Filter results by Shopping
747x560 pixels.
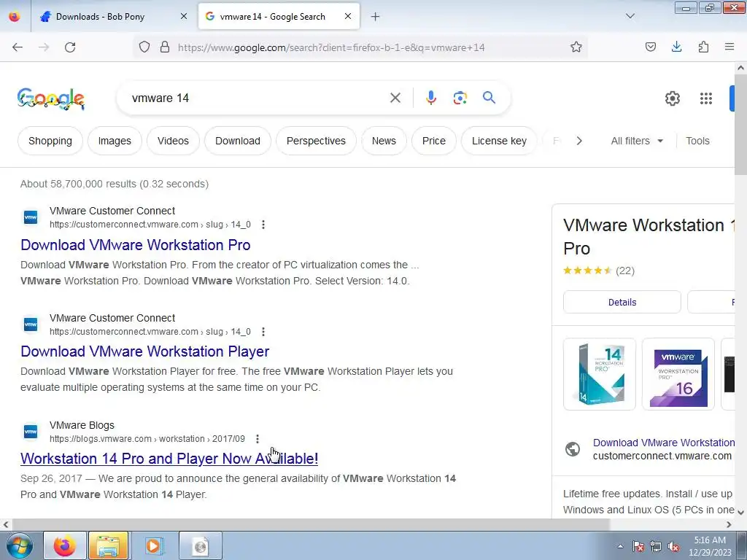click(x=50, y=141)
